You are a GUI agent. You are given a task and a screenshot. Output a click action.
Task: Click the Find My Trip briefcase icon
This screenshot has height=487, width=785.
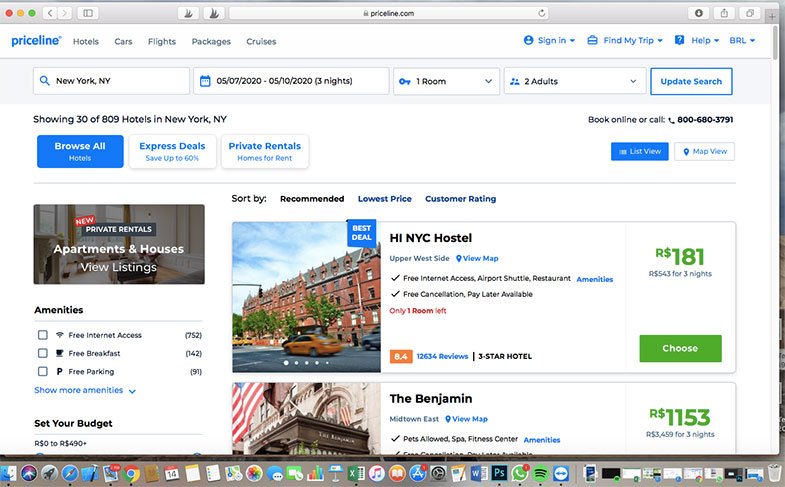pos(592,40)
